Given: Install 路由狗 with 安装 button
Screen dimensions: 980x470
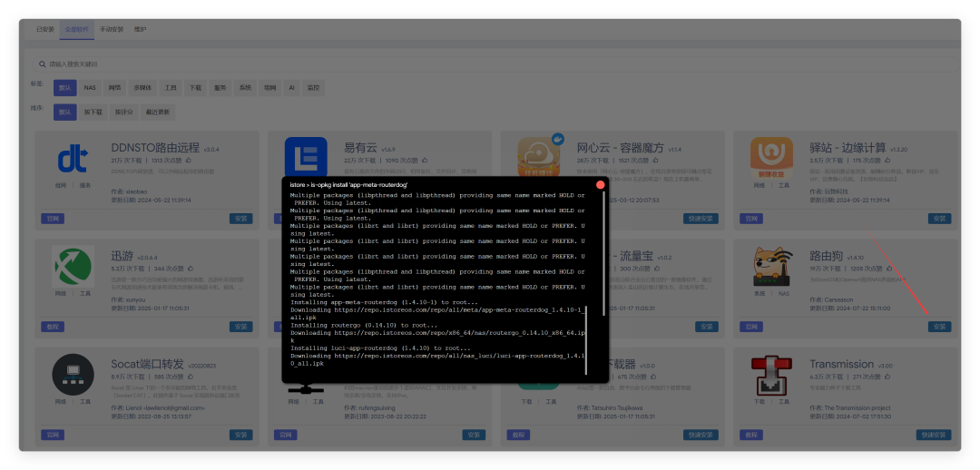Looking at the screenshot, I should pyautogui.click(x=939, y=327).
